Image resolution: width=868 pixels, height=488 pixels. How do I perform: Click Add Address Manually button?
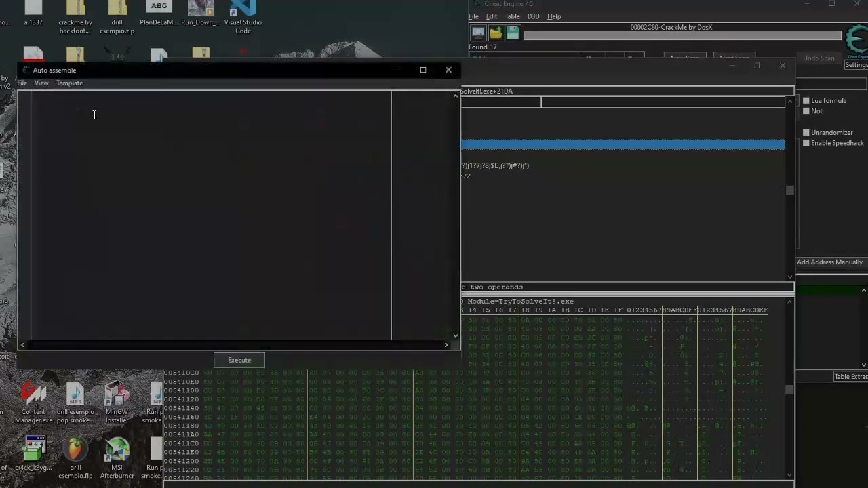(x=829, y=262)
